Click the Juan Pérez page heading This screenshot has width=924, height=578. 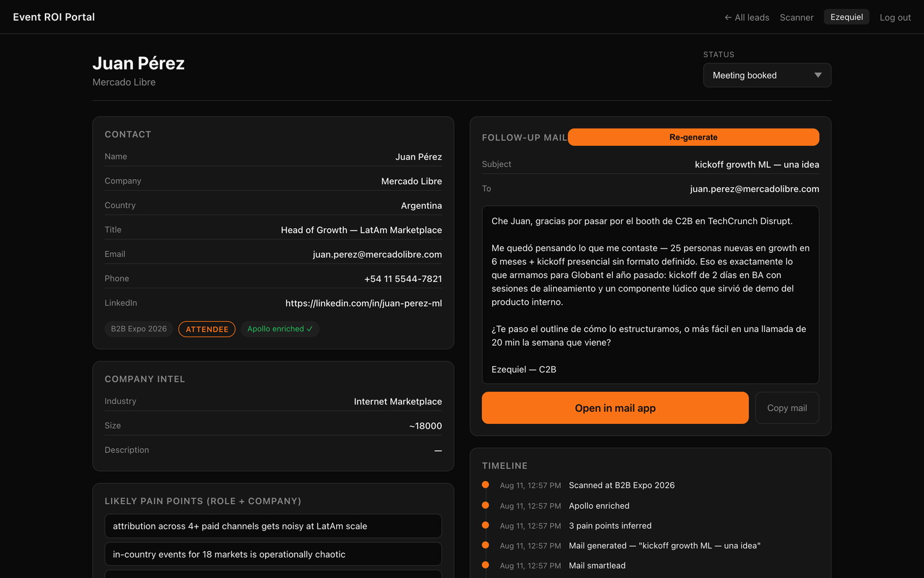point(139,63)
